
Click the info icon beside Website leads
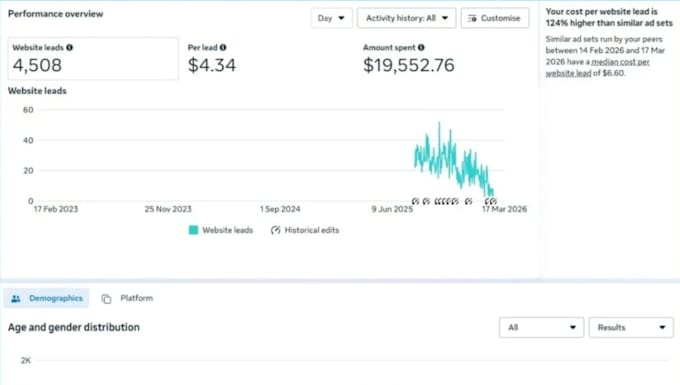coord(69,47)
